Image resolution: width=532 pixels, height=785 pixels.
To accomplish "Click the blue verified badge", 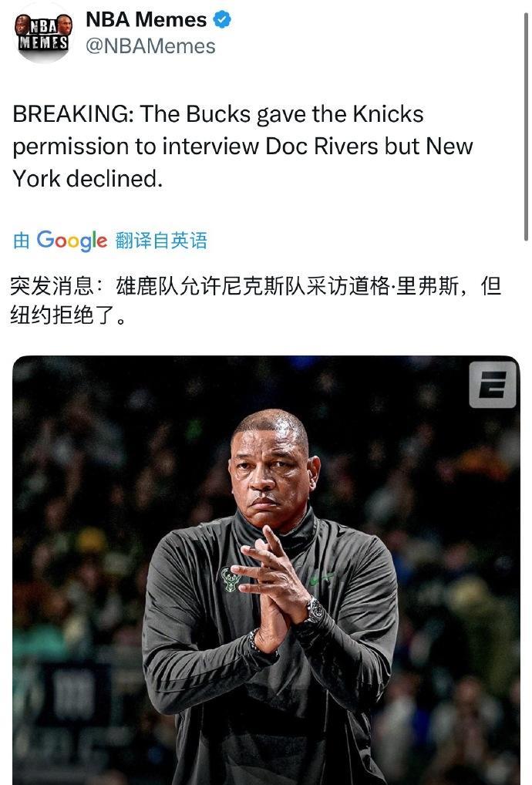I will pyautogui.click(x=222, y=19).
